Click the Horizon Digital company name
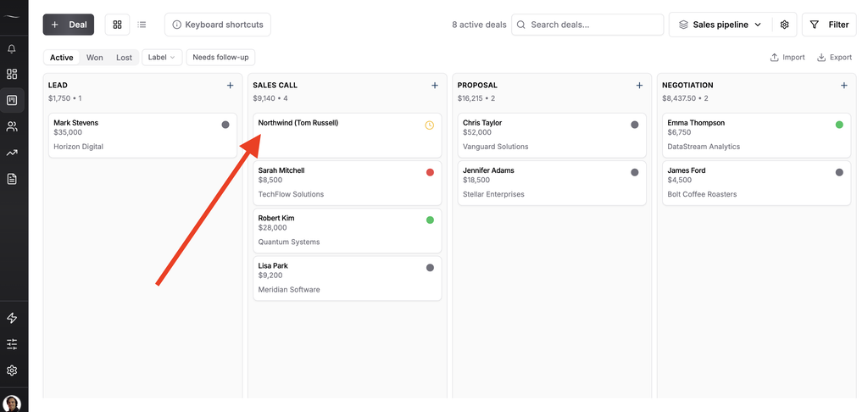This screenshot has height=412, width=868. [79, 147]
